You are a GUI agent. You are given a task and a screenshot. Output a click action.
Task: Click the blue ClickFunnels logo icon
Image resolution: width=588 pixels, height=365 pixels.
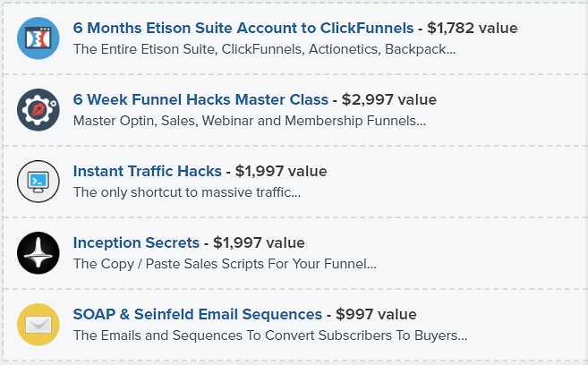[x=38, y=38]
